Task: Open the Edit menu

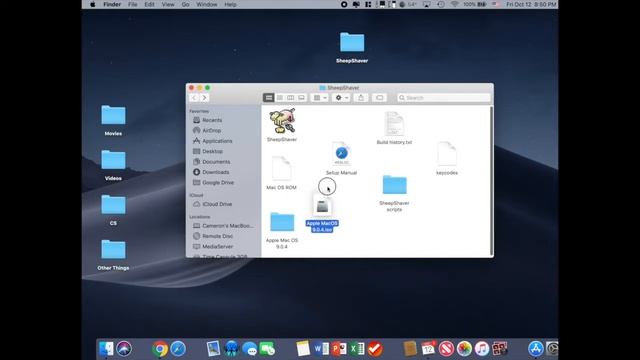Action: [x=149, y=4]
